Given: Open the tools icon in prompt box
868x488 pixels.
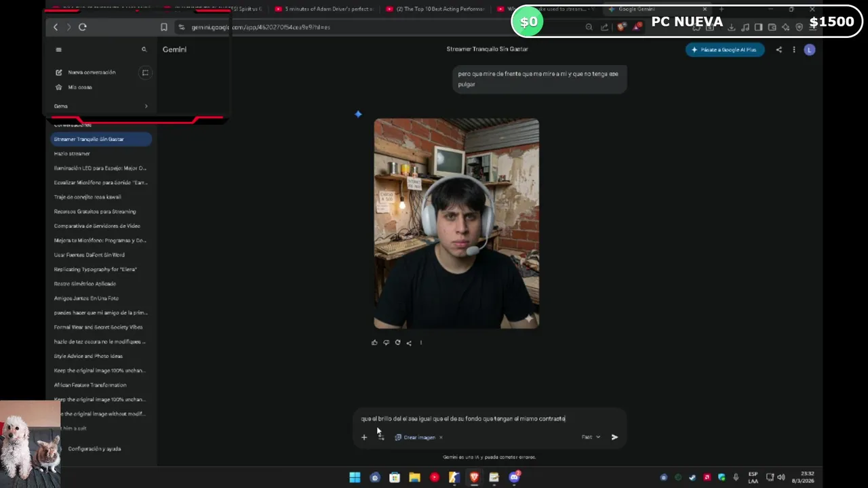Looking at the screenshot, I should 381,437.
